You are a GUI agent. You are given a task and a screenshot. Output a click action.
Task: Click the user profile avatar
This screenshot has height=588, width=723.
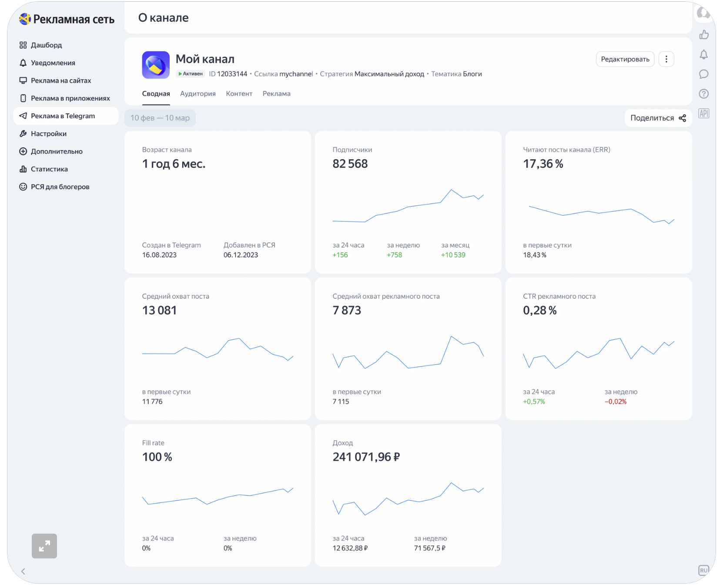[703, 13]
